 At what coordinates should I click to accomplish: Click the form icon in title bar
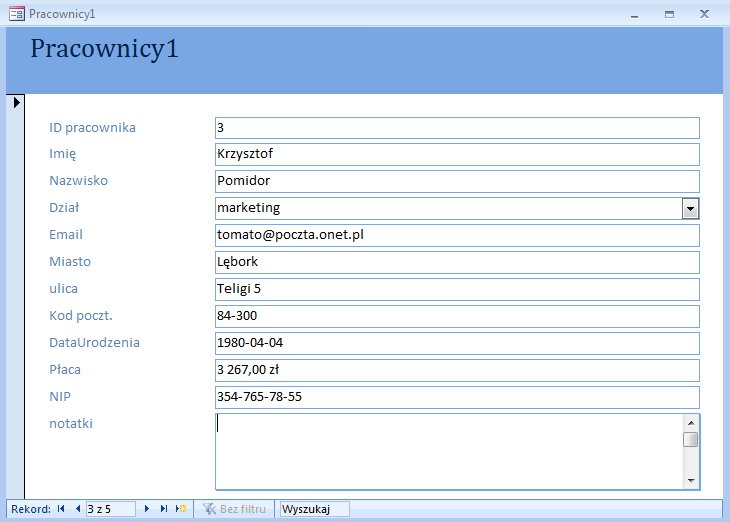click(17, 14)
